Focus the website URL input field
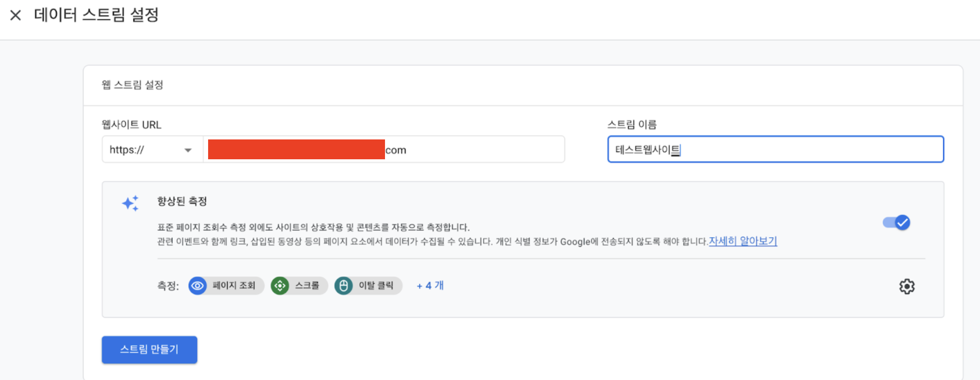This screenshot has width=980, height=380. click(x=384, y=150)
